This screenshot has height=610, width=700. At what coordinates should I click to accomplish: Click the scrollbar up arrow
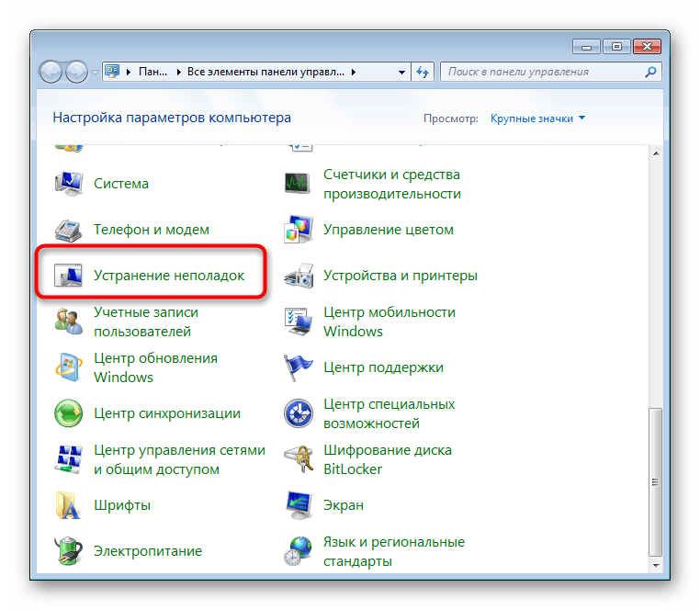coord(655,153)
